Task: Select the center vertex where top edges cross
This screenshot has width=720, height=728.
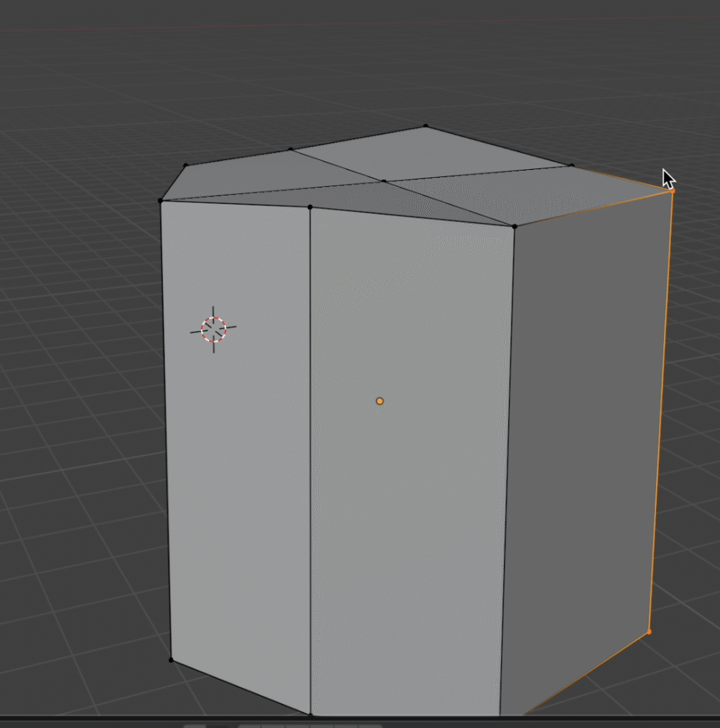Action: pos(383,181)
